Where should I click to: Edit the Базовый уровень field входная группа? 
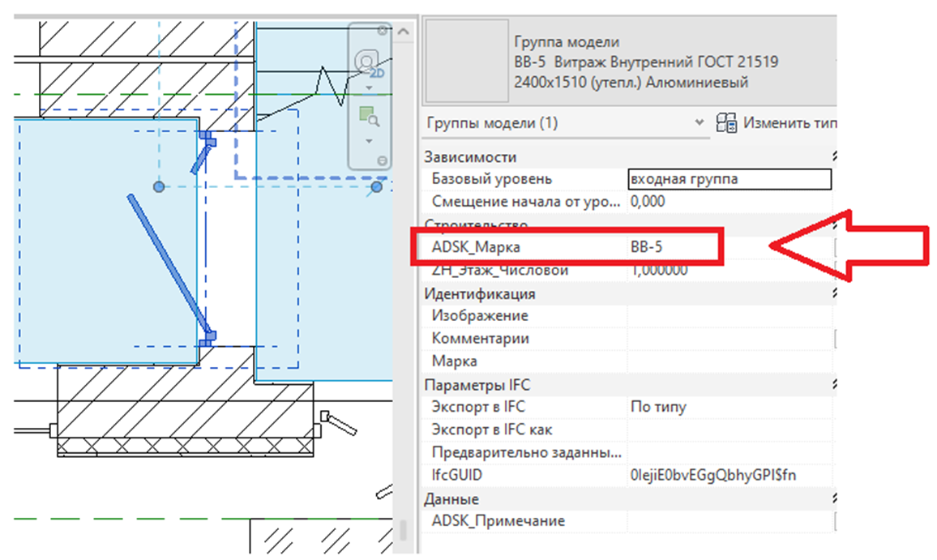(729, 179)
